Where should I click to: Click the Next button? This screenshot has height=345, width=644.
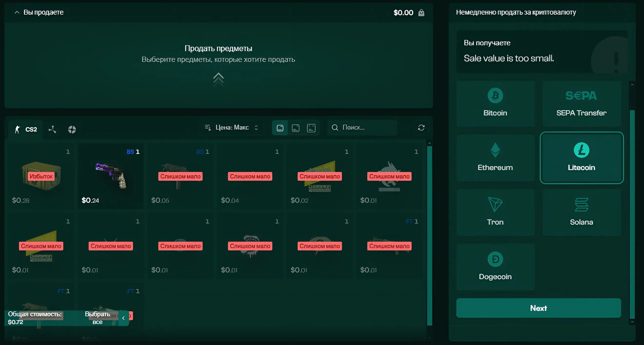coord(539,308)
